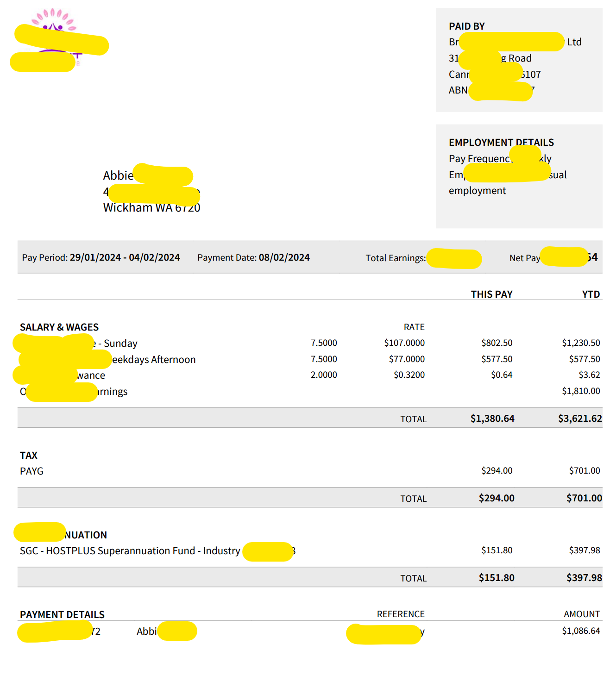
Task: Click the salary total $1,380.64
Action: pyautogui.click(x=492, y=419)
